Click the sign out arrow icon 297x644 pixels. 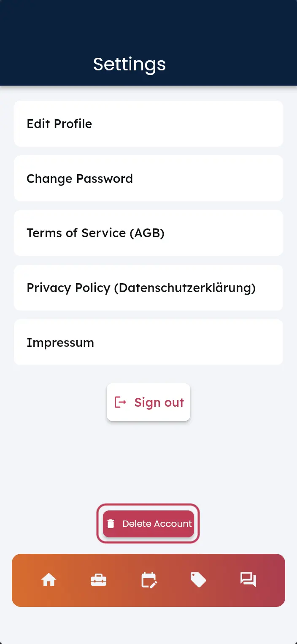coord(120,402)
